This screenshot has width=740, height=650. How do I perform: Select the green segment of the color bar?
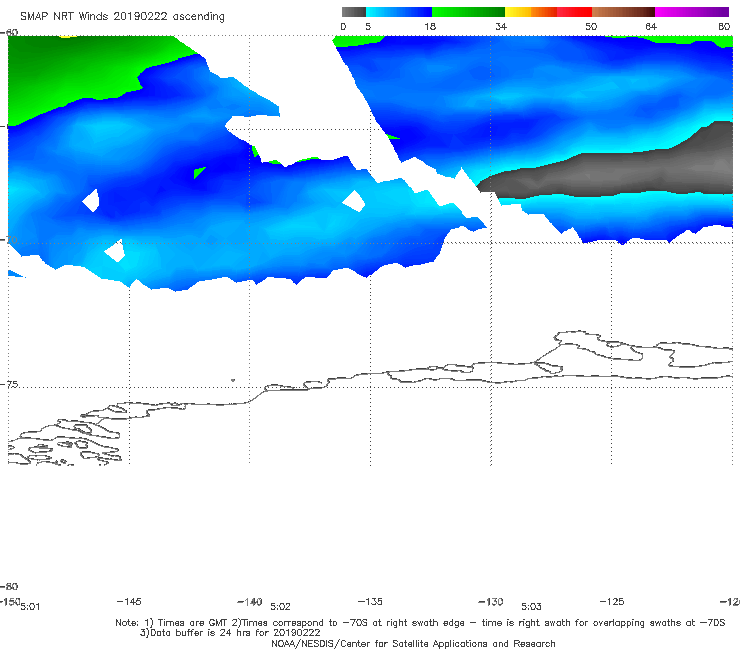[468, 12]
